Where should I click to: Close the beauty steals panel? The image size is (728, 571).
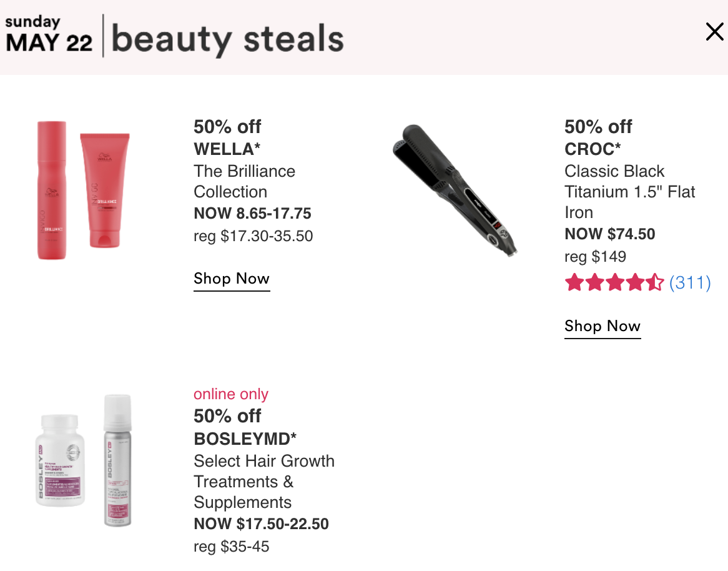click(714, 32)
